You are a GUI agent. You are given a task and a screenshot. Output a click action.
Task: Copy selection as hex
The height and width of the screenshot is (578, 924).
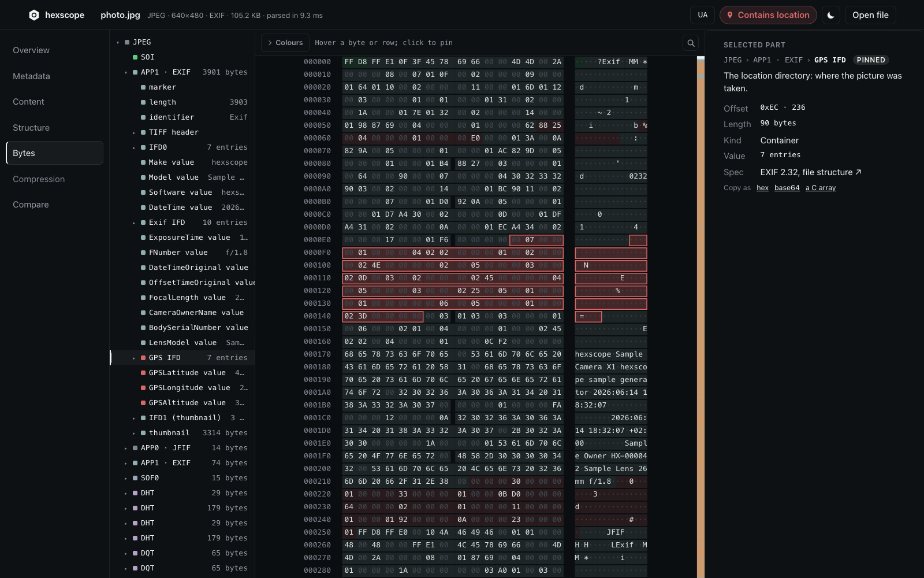point(762,188)
